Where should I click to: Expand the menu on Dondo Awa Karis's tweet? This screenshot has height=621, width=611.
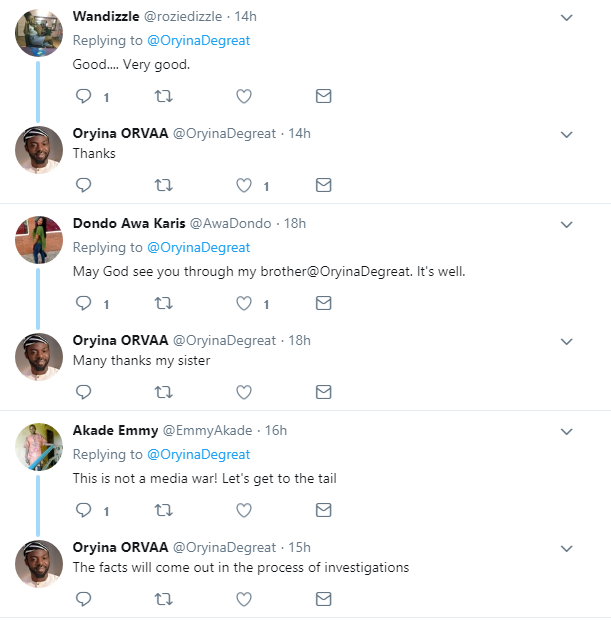pos(566,224)
